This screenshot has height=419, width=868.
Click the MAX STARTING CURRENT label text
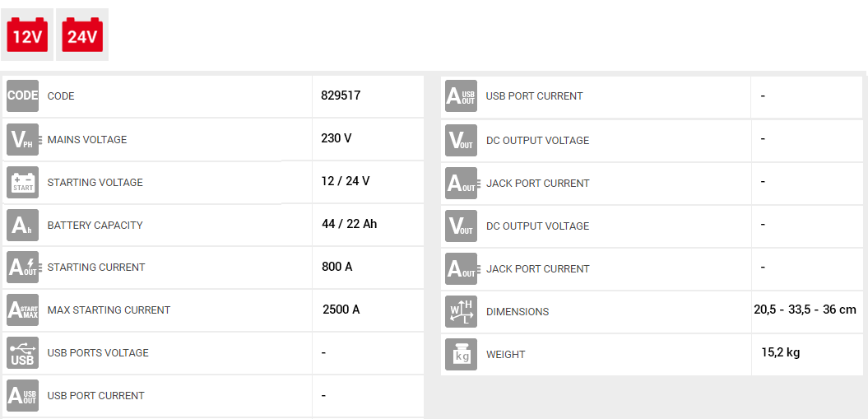[x=109, y=310]
